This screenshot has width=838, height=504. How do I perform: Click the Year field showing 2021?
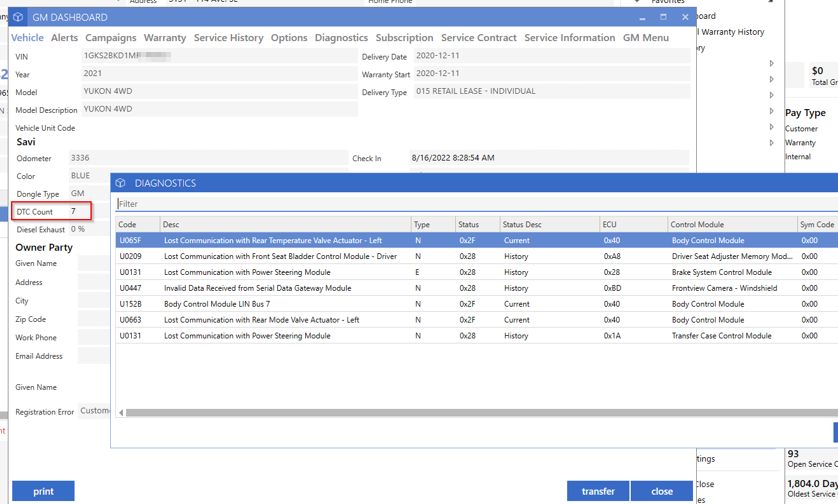click(219, 74)
